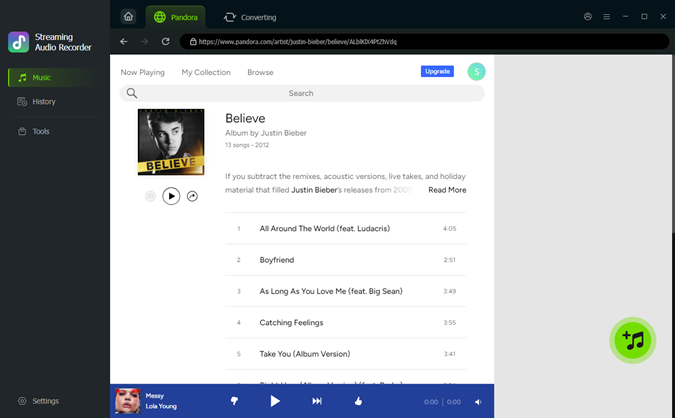Open the Now Playing page

[142, 72]
